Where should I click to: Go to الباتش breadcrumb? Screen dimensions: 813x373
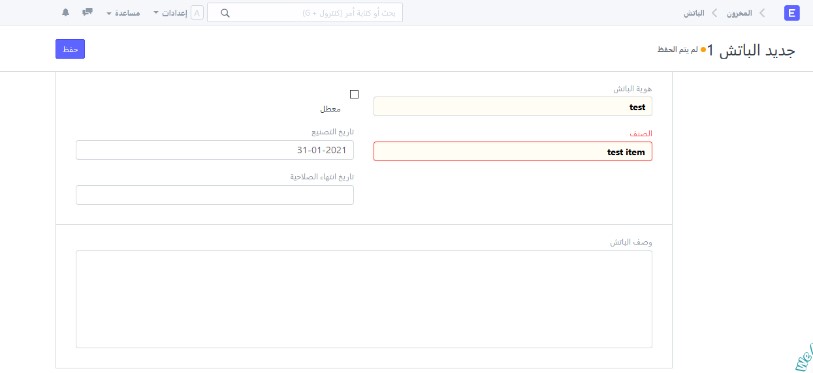[694, 13]
